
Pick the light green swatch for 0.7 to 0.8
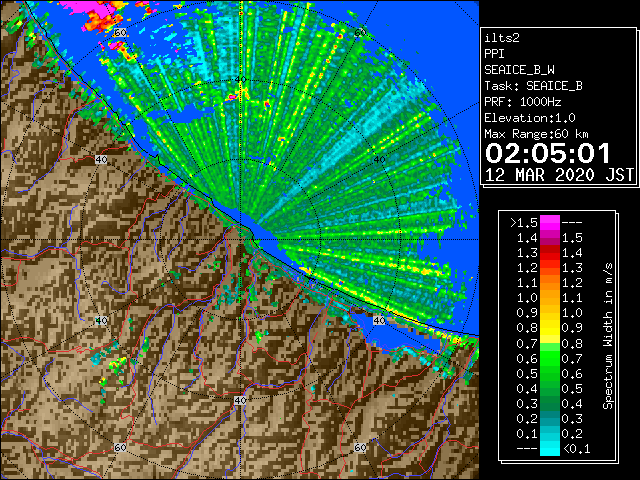[x=550, y=347]
